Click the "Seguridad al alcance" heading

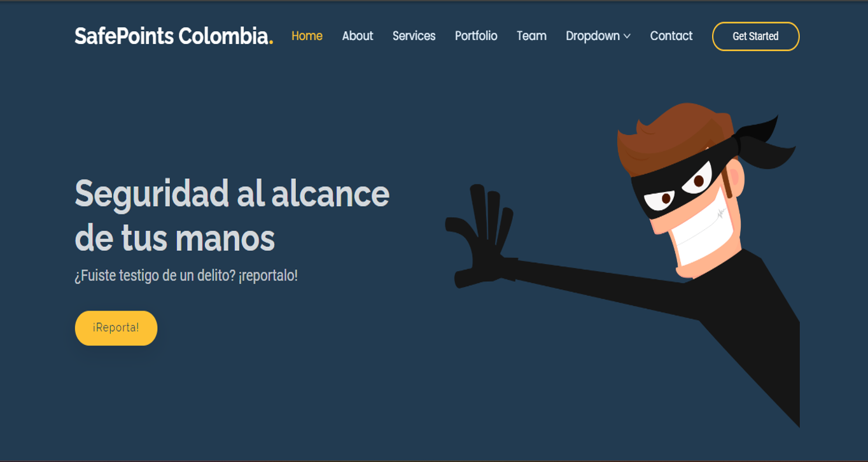[232, 193]
